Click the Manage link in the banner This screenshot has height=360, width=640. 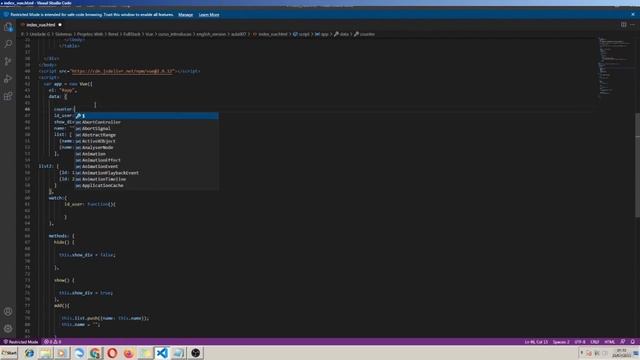click(185, 15)
